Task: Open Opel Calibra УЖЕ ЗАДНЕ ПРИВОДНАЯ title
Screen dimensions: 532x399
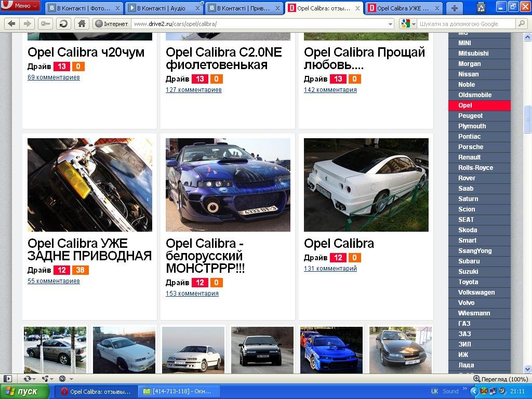Action: (x=89, y=249)
